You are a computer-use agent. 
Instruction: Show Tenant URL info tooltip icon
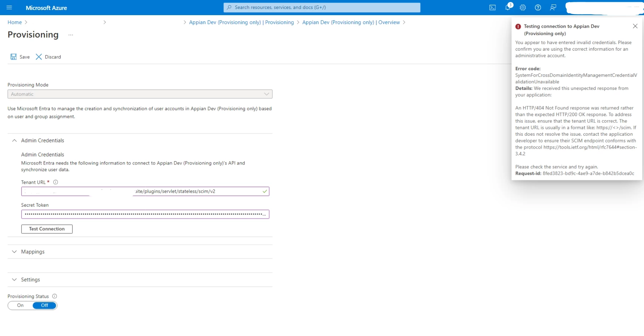pos(56,182)
